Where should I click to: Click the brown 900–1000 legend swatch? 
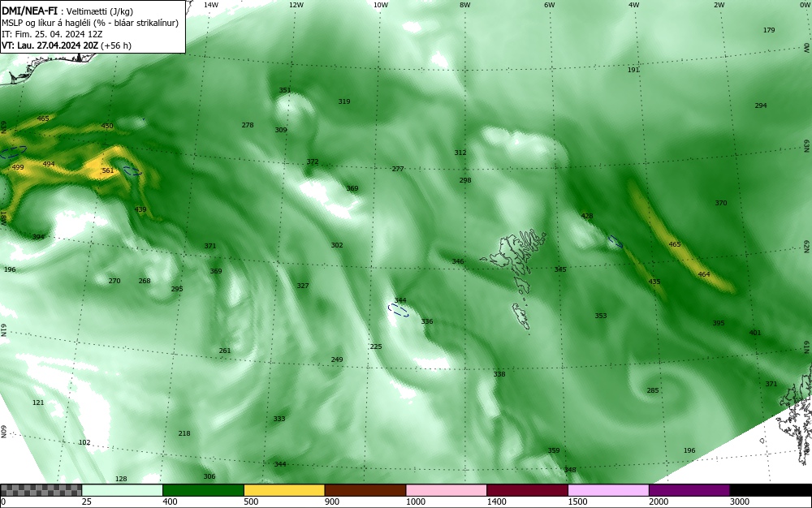click(x=365, y=490)
